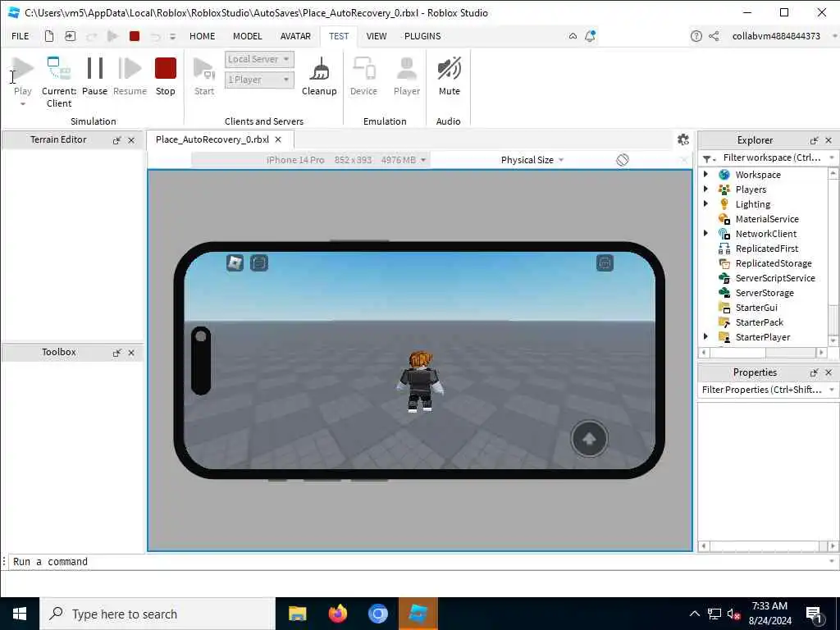The height and width of the screenshot is (630, 840).
Task: Click the Filter Properties field
Action: 763,390
